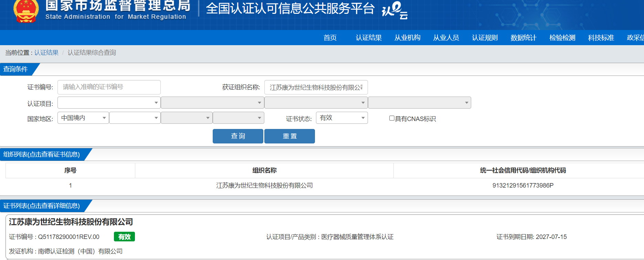This screenshot has height=260, width=644.
Task: Open the second 认证项目 dropdown
Action: 212,103
